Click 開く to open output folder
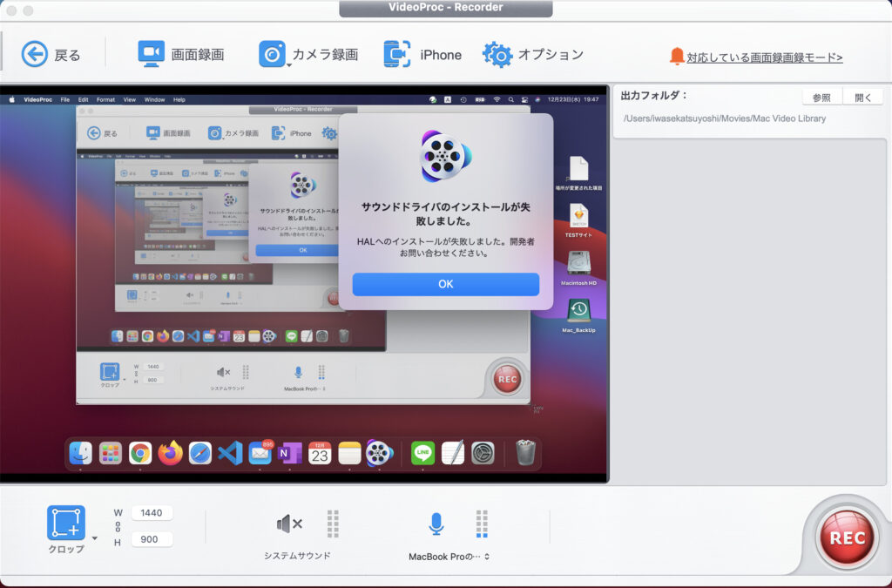The width and height of the screenshot is (892, 588). [x=863, y=98]
